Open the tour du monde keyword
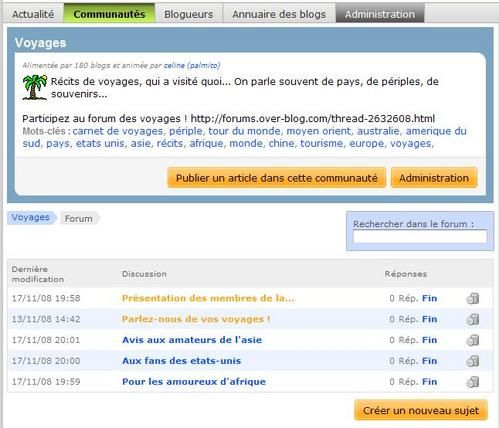Screen dimensions: 499x428 coord(244,131)
